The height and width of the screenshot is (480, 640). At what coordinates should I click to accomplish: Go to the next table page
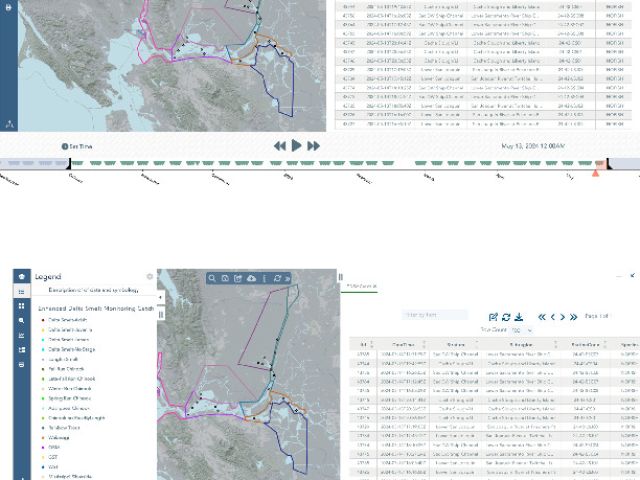pyautogui.click(x=562, y=317)
